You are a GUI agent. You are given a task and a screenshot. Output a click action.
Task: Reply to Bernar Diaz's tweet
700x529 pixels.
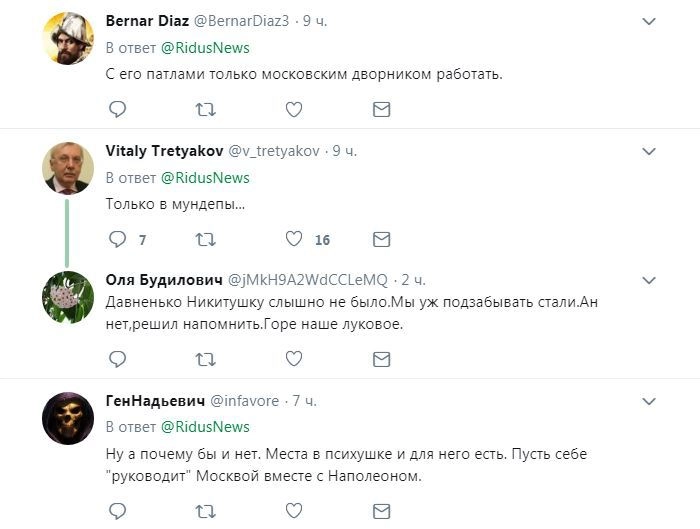[117, 109]
